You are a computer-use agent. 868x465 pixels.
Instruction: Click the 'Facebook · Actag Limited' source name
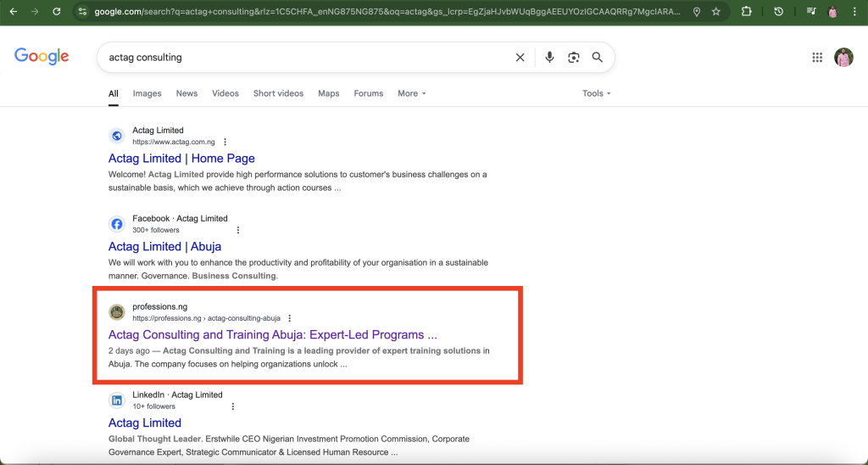click(x=180, y=218)
